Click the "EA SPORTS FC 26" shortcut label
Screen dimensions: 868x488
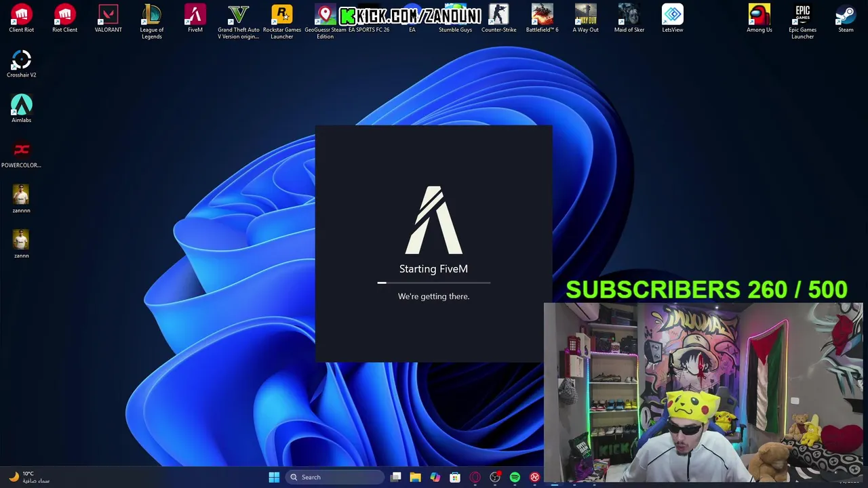(x=368, y=30)
